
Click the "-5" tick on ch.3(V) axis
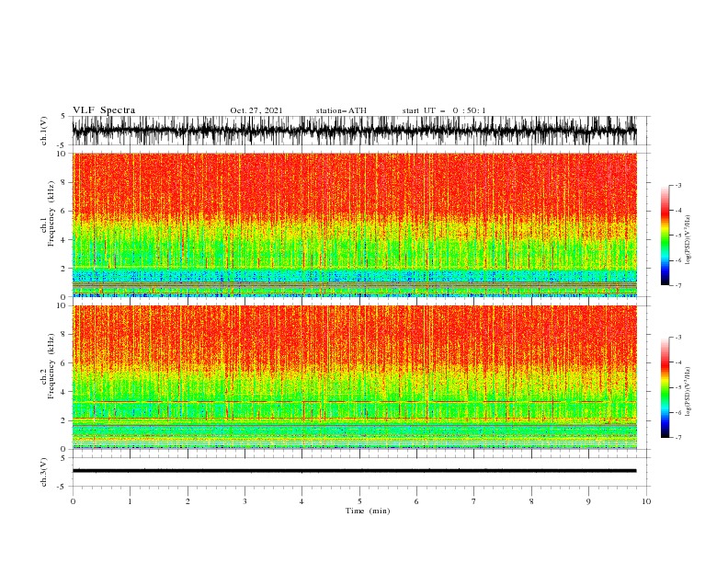coord(63,487)
